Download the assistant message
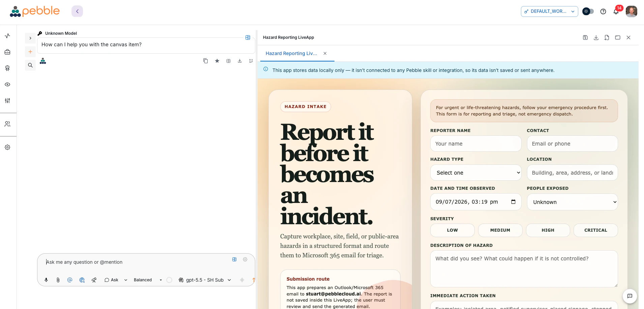This screenshot has height=309, width=644. pyautogui.click(x=240, y=61)
